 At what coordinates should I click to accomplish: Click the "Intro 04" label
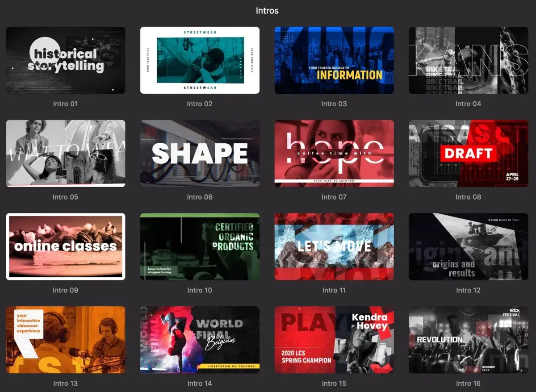click(x=468, y=104)
